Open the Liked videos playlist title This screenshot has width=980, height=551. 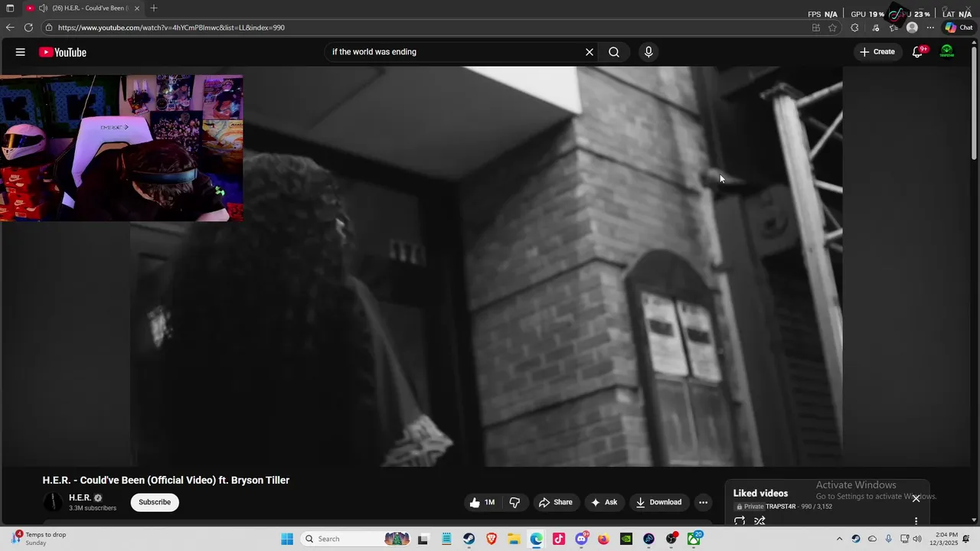pos(760,493)
